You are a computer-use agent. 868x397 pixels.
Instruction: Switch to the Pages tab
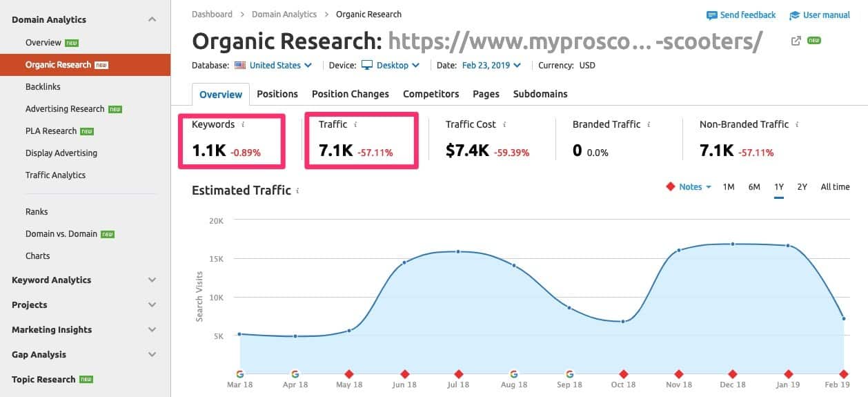click(486, 94)
